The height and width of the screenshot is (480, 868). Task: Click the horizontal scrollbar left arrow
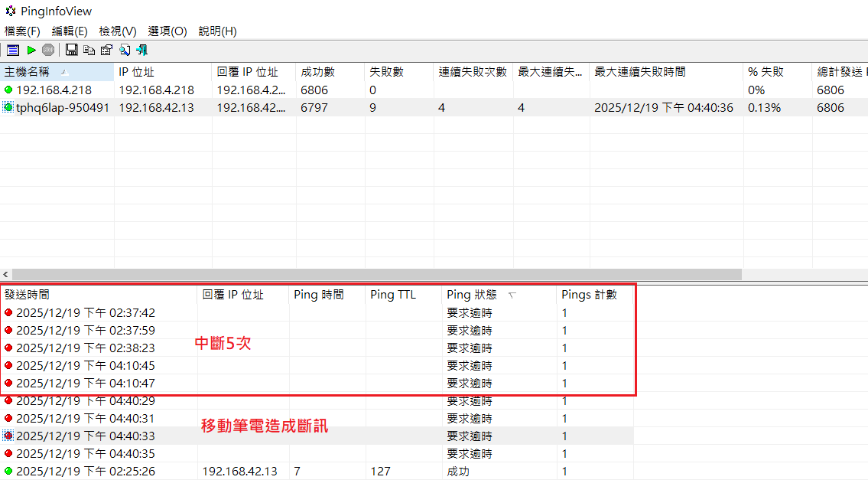click(x=6, y=274)
